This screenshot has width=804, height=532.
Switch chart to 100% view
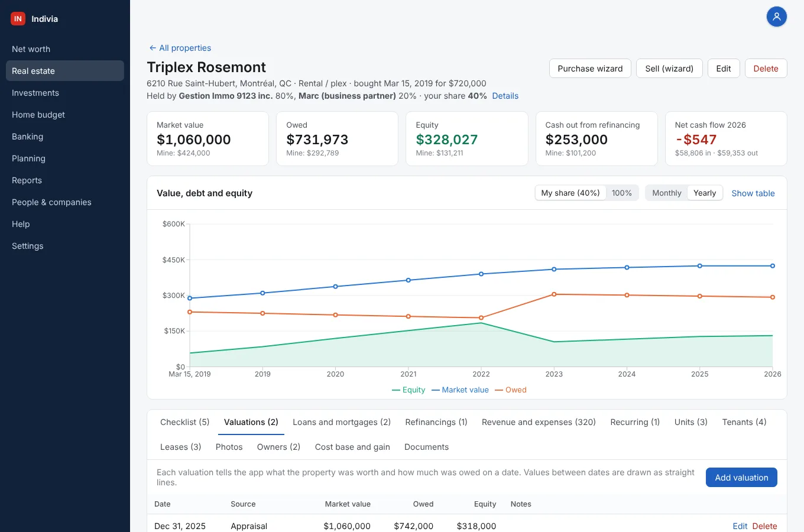click(621, 193)
